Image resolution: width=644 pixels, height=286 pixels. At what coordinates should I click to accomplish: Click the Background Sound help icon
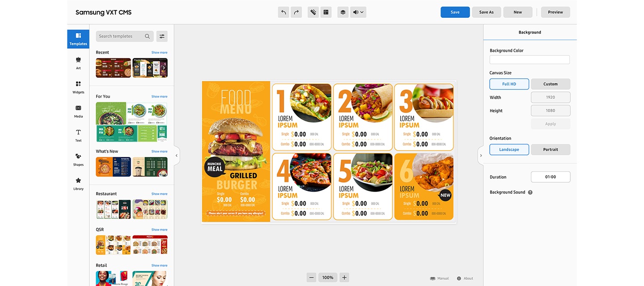point(530,192)
